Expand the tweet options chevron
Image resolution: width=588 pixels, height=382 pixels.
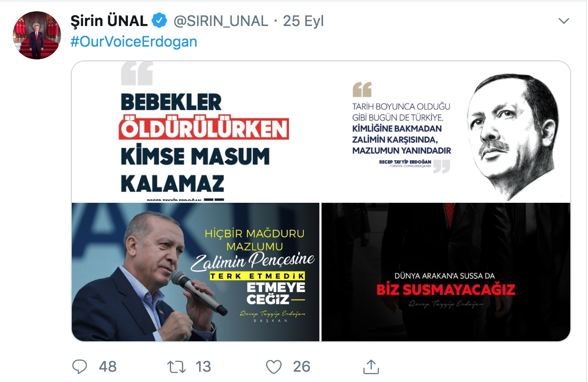click(x=563, y=21)
